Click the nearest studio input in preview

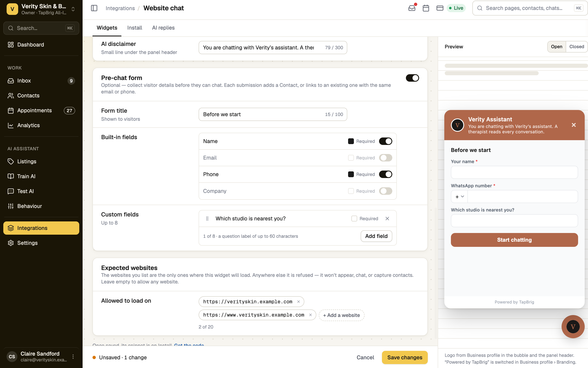514,221
